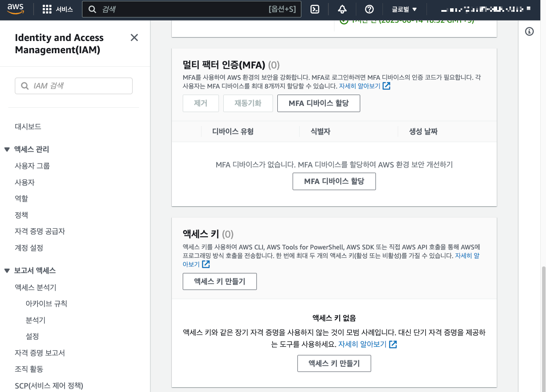The height and width of the screenshot is (392, 546).
Task: Collapse the 보고서 액세스 section
Action: coord(7,271)
